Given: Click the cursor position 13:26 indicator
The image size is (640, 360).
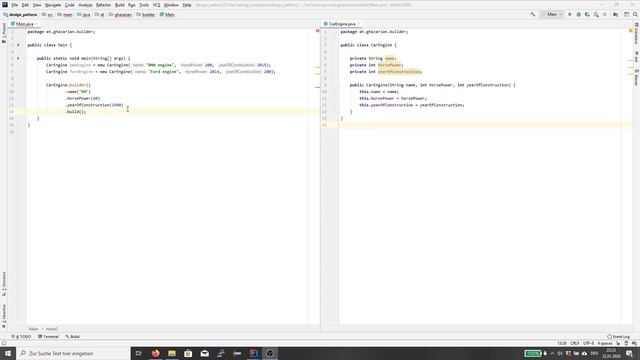Looking at the screenshot, I should [x=562, y=343].
